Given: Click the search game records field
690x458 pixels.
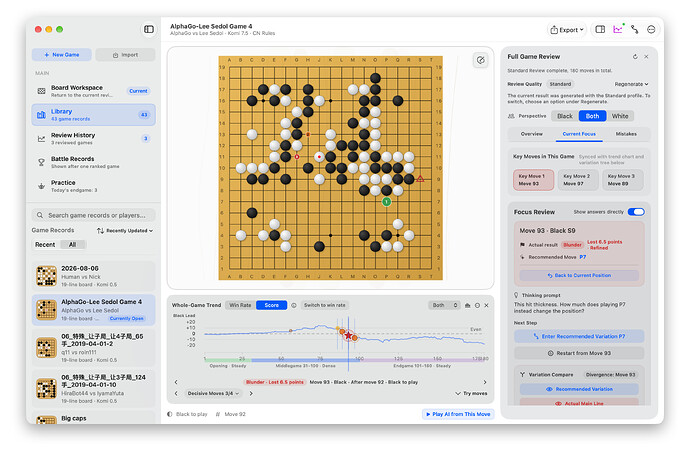Looking at the screenshot, I should point(93,215).
